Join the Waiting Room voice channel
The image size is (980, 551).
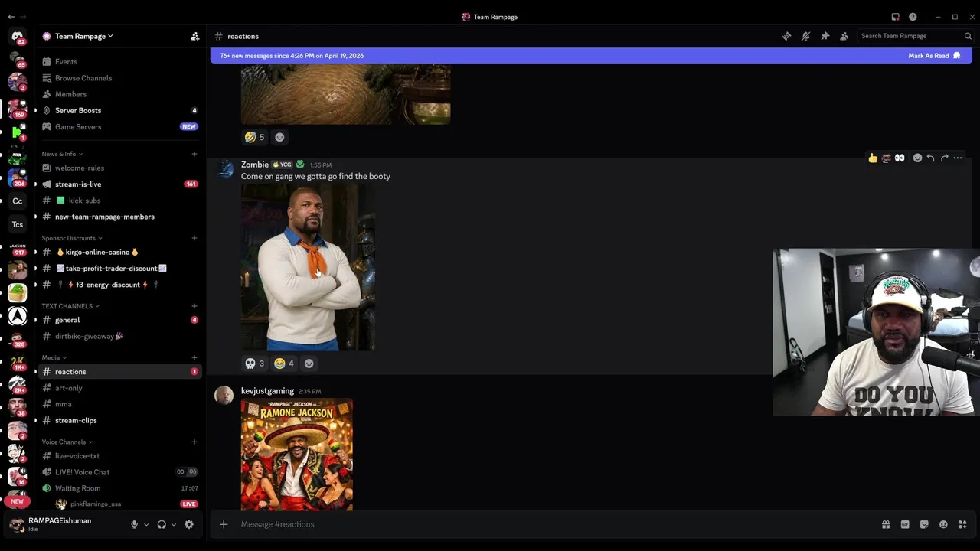tap(119, 488)
